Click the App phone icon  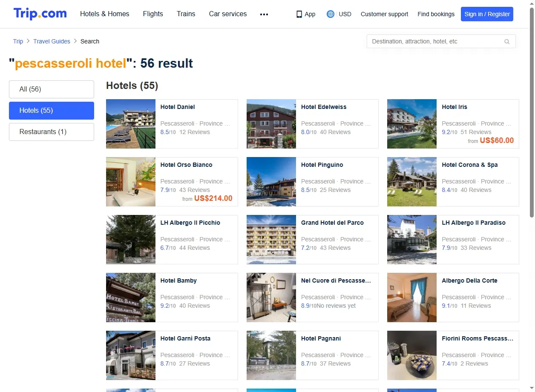click(x=299, y=14)
